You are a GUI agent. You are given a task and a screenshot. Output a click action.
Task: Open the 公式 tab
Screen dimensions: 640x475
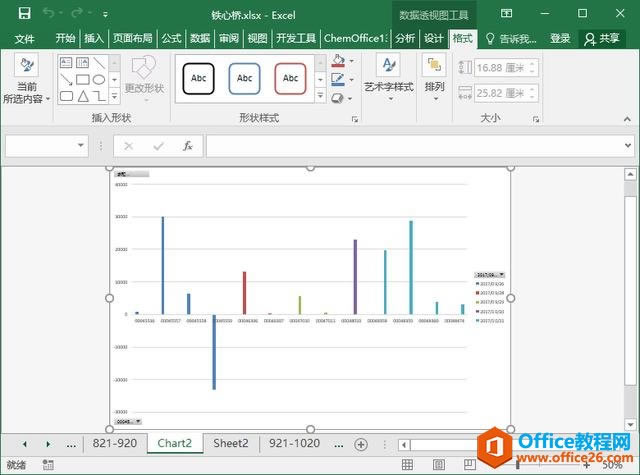171,39
